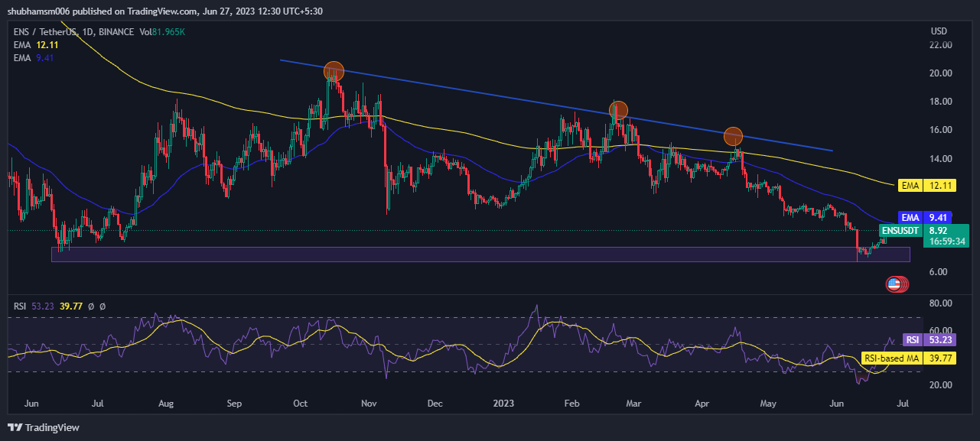
Task: Click the 14.00 price scale label
Action: [941, 159]
